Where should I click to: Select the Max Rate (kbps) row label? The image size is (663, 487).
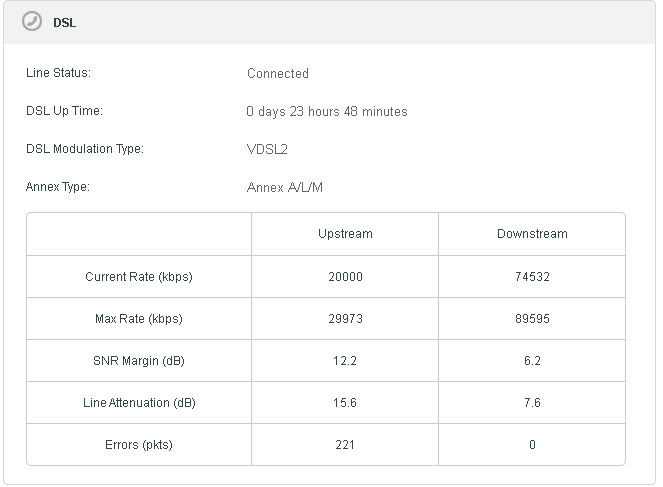pos(139,319)
